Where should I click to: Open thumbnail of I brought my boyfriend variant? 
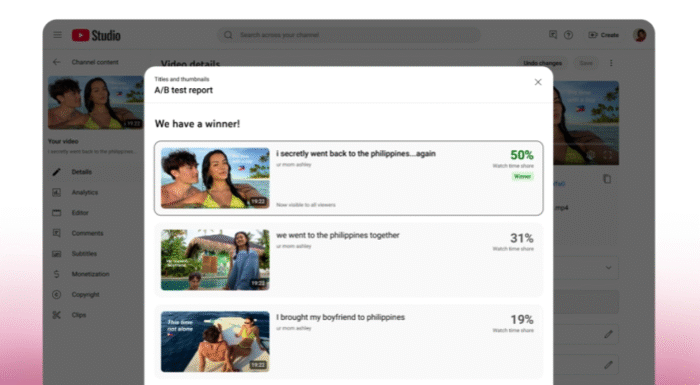[215, 342]
